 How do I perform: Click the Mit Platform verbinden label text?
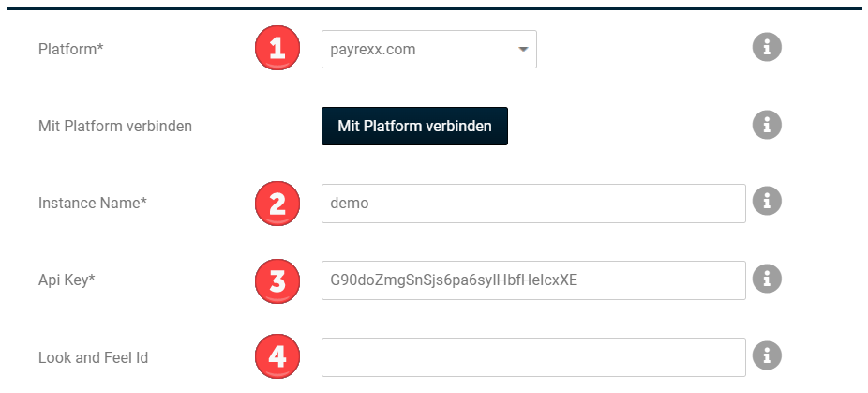pyautogui.click(x=114, y=126)
